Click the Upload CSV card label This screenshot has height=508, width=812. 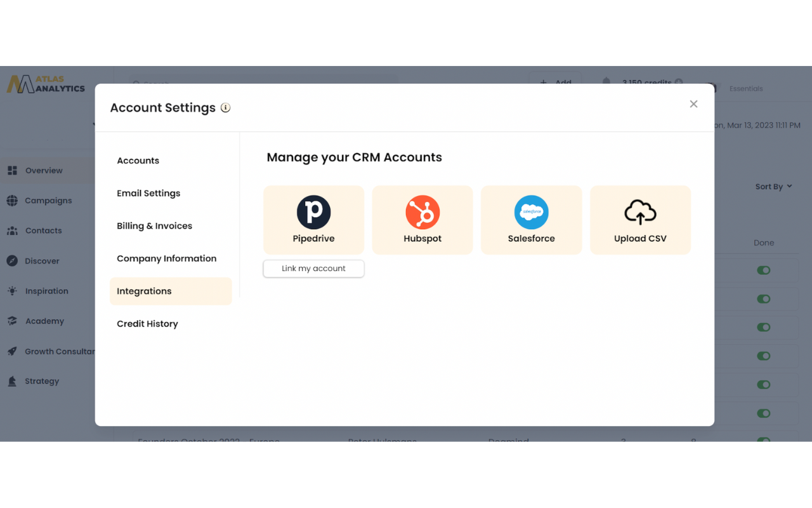point(640,239)
